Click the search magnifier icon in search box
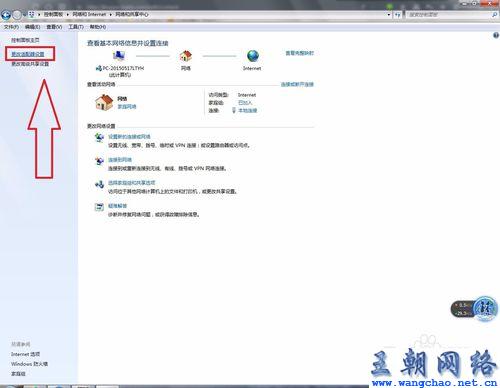This screenshot has width=500, height=388. [494, 15]
